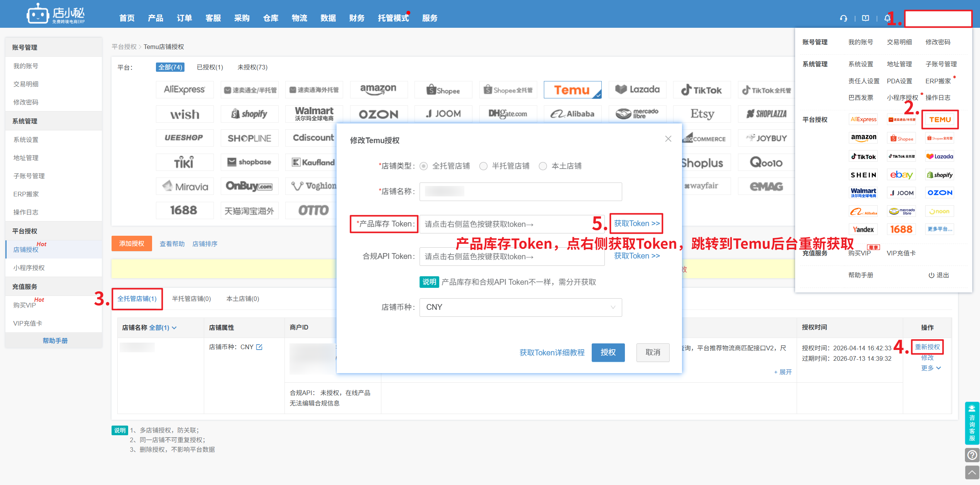The image size is (980, 485).
Task: Open the help book icon in header
Action: pyautogui.click(x=865, y=18)
